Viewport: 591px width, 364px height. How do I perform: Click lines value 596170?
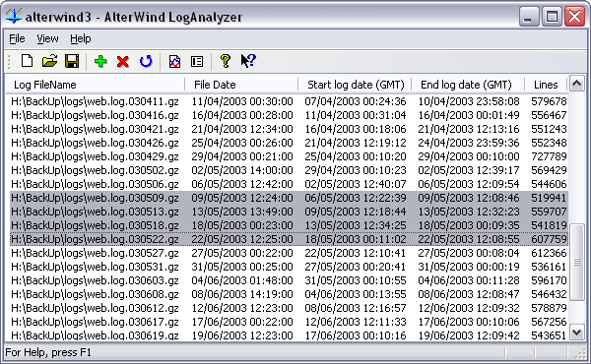[549, 280]
